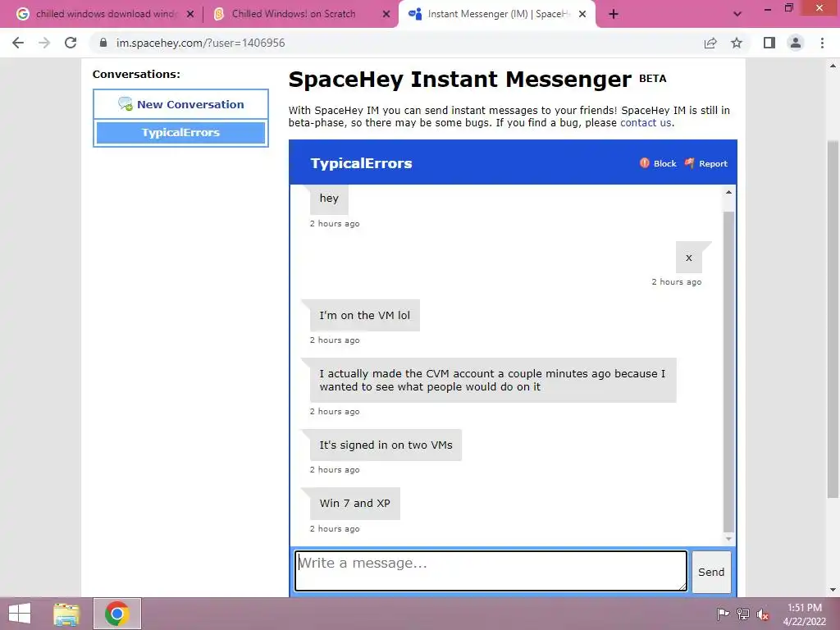The image size is (840, 630).
Task: Open the Windows Start menu
Action: [x=20, y=614]
